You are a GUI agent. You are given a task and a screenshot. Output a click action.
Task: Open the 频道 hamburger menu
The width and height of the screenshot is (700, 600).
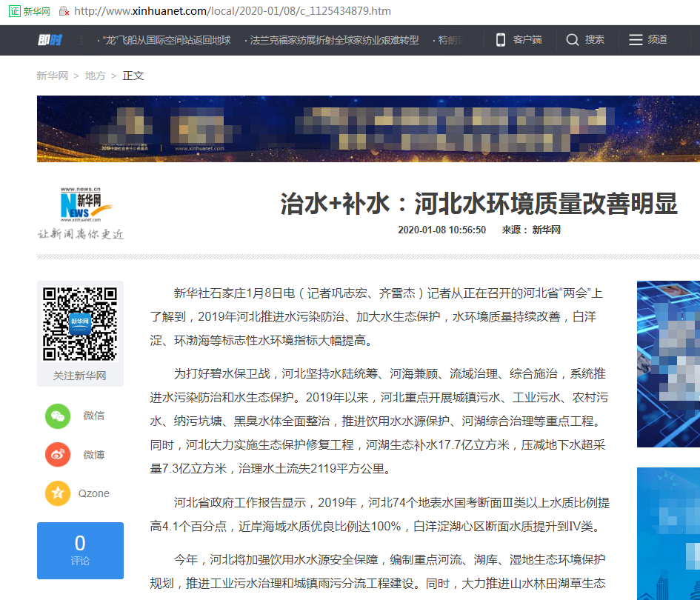(636, 40)
